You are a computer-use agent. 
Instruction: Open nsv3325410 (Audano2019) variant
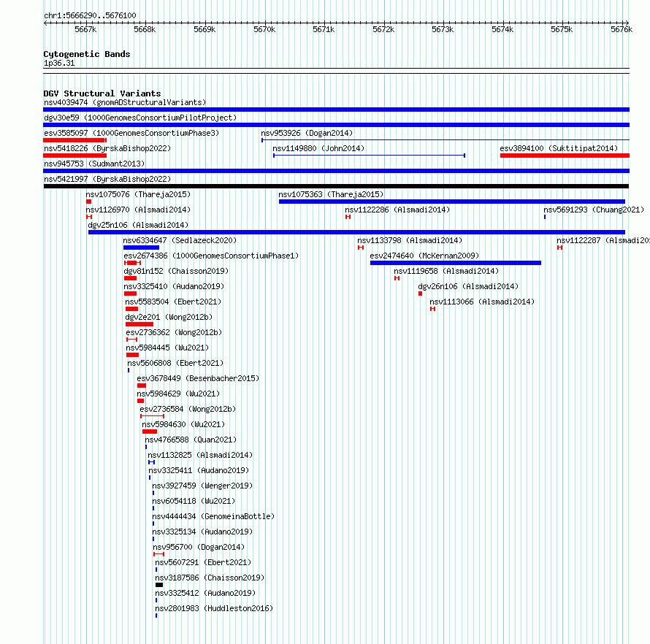(174, 286)
